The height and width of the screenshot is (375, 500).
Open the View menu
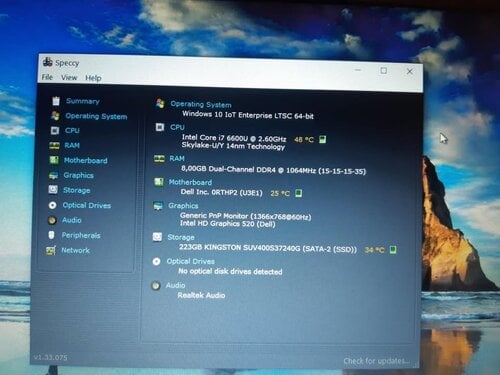[69, 78]
